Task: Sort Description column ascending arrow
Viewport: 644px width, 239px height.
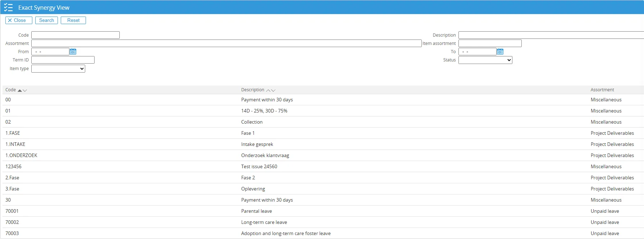Action: coord(268,90)
